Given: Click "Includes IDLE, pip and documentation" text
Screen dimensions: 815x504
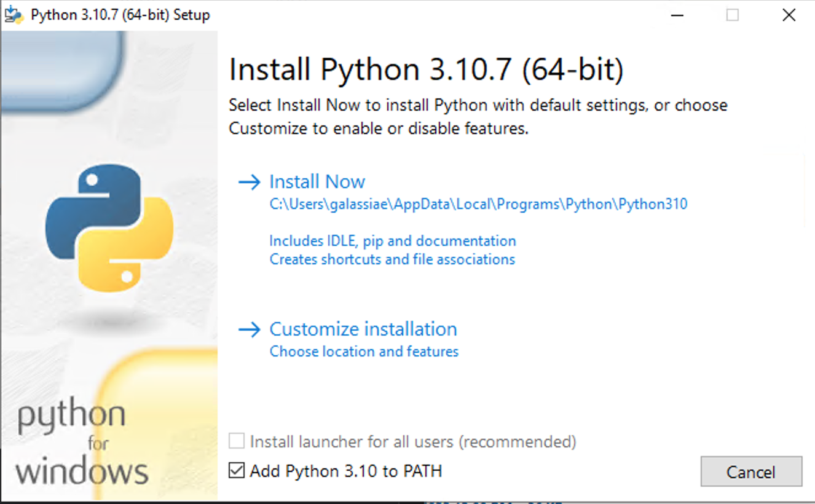Looking at the screenshot, I should tap(392, 240).
